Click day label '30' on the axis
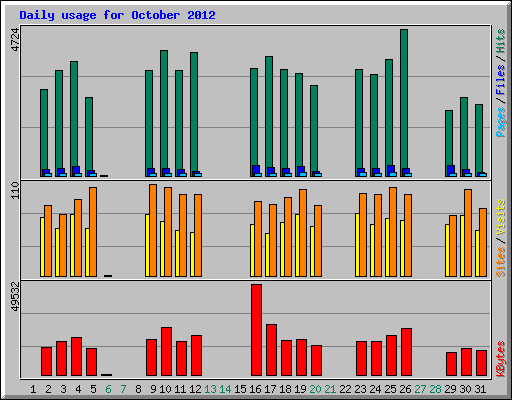 465,389
